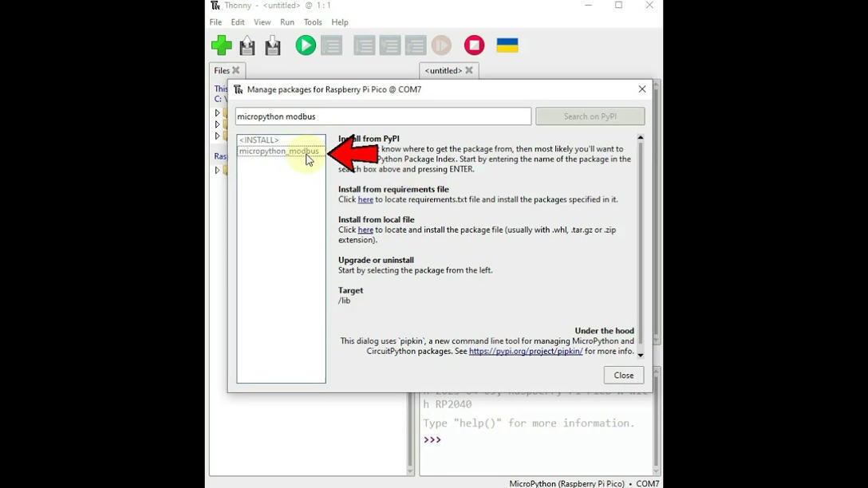Open the Tools menu
Image resolution: width=868 pixels, height=488 pixels.
[312, 22]
